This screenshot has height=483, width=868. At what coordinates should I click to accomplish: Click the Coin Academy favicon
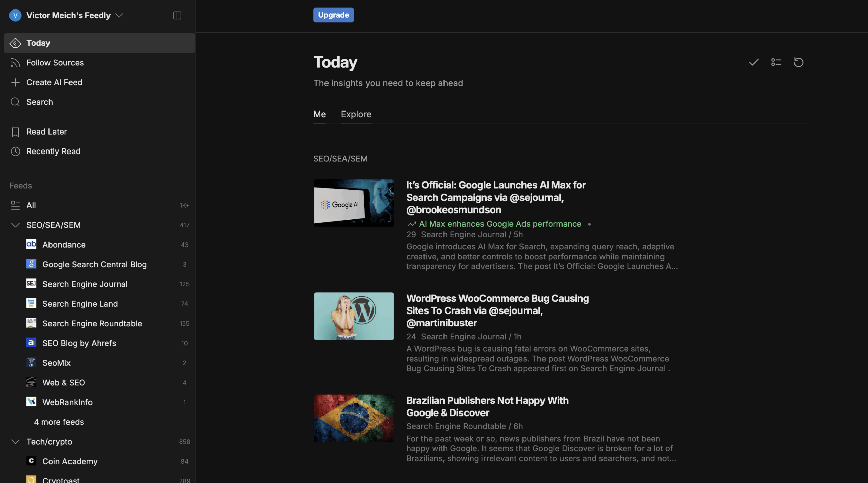[32, 461]
